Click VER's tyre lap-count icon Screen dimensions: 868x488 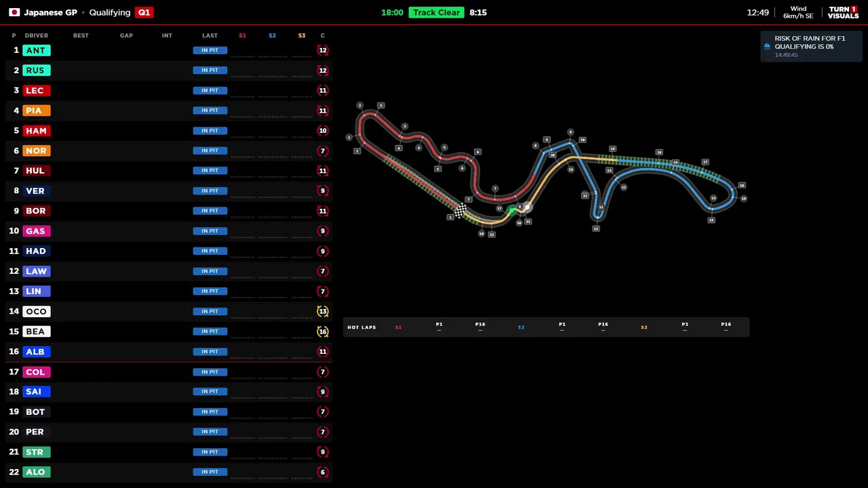click(x=323, y=190)
